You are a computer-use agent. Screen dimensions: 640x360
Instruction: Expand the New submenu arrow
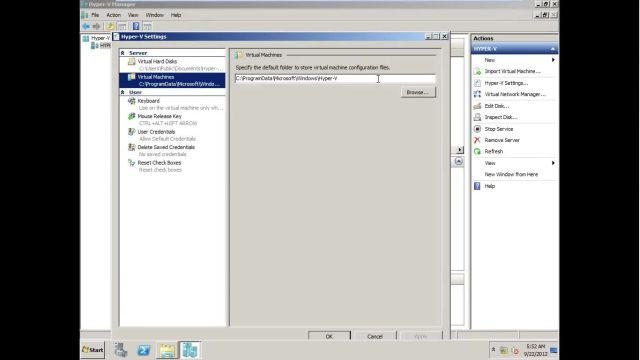tap(553, 60)
